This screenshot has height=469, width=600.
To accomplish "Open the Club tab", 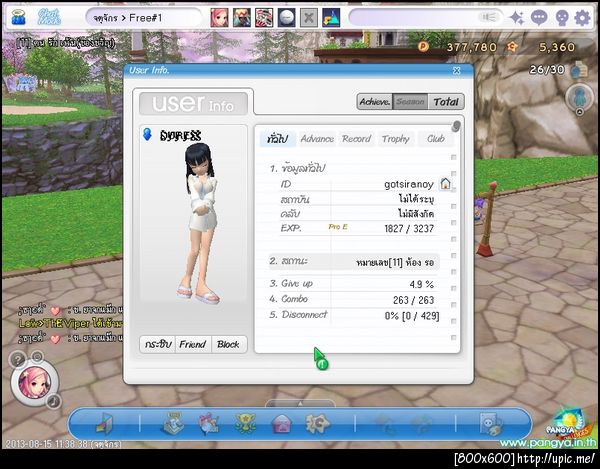I will [x=435, y=139].
